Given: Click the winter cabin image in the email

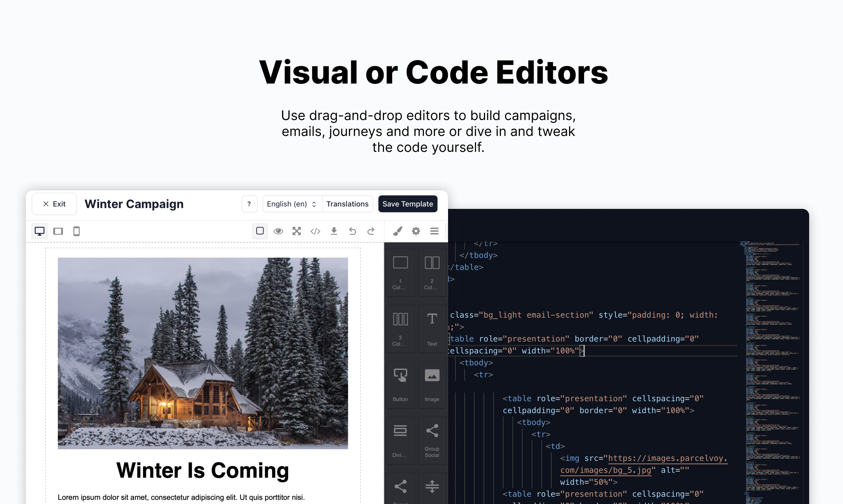Looking at the screenshot, I should point(203,353).
